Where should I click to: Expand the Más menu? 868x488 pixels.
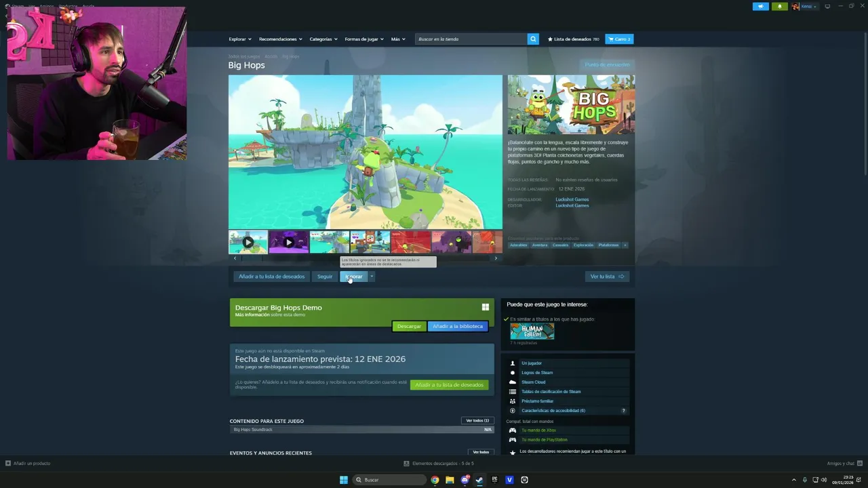click(398, 39)
